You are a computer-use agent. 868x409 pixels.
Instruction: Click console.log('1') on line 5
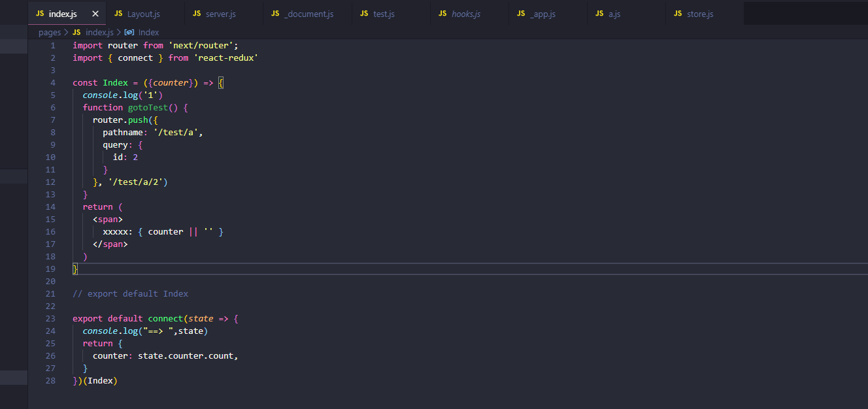[123, 95]
